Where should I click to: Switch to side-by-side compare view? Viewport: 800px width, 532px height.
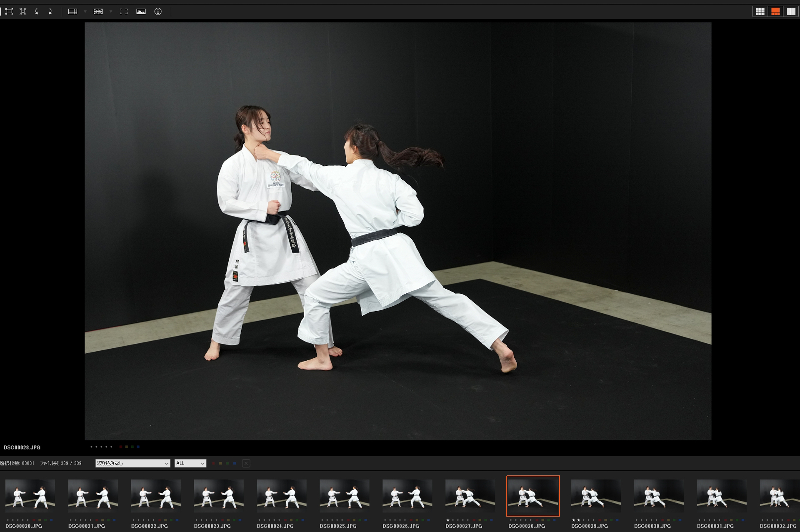coord(791,12)
